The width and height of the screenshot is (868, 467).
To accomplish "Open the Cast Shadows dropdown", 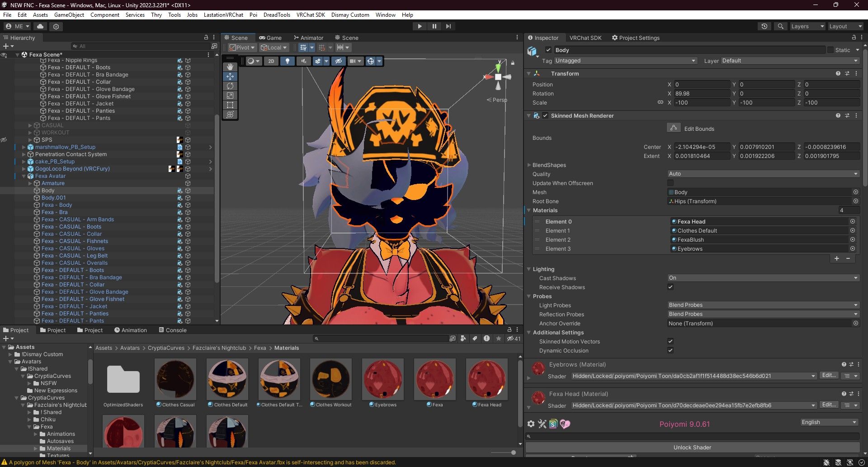I will tap(763, 278).
